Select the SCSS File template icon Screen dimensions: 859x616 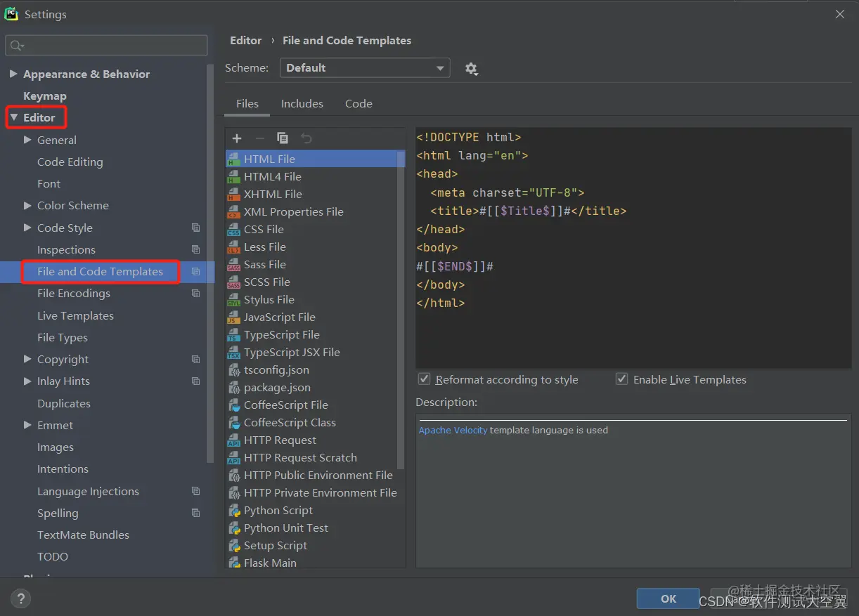click(x=233, y=282)
